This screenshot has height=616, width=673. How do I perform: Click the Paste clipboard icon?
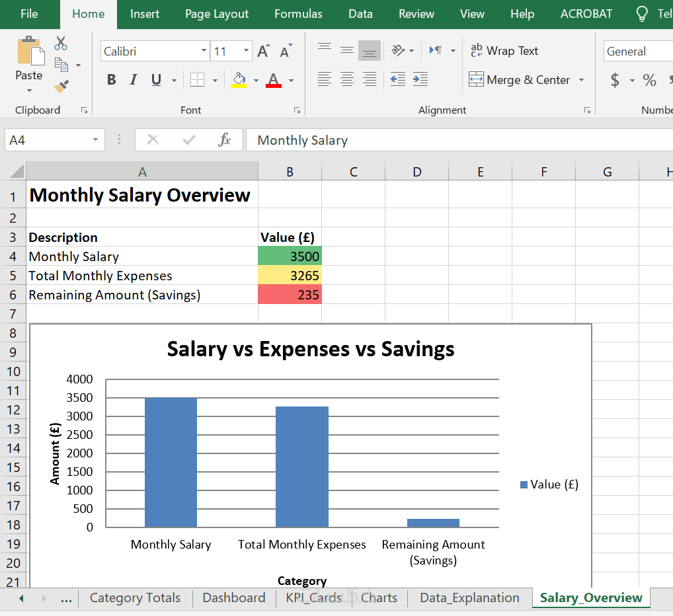pyautogui.click(x=30, y=51)
